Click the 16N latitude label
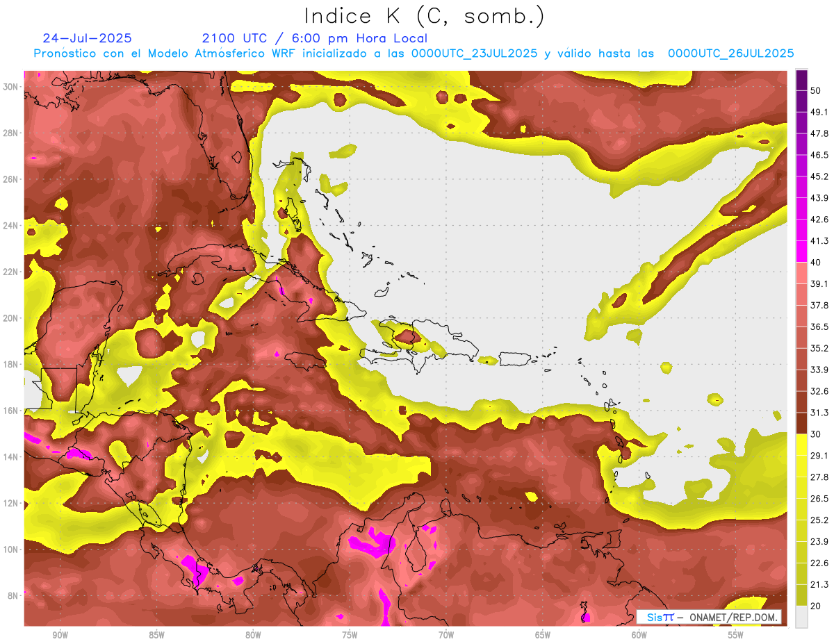The height and width of the screenshot is (644, 834). point(10,411)
